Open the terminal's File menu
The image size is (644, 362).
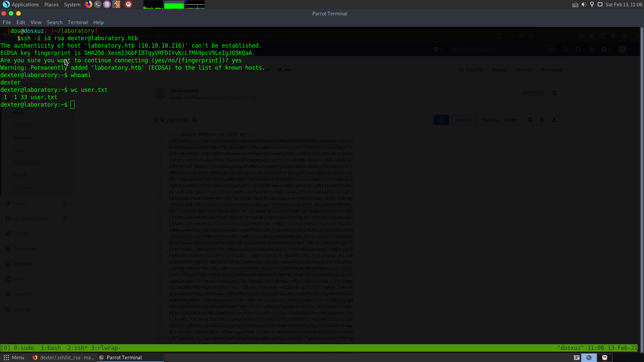[7, 22]
